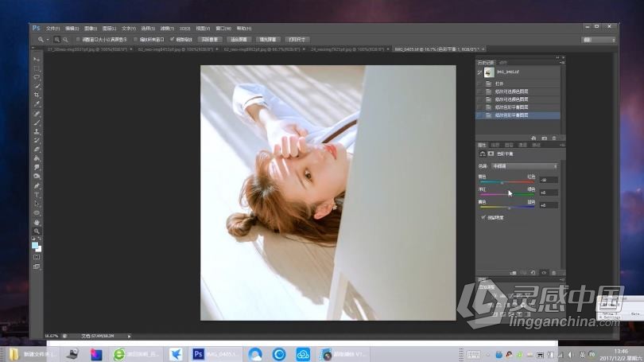Select the History Brush tool
This screenshot has width=644, height=362.
click(x=37, y=141)
